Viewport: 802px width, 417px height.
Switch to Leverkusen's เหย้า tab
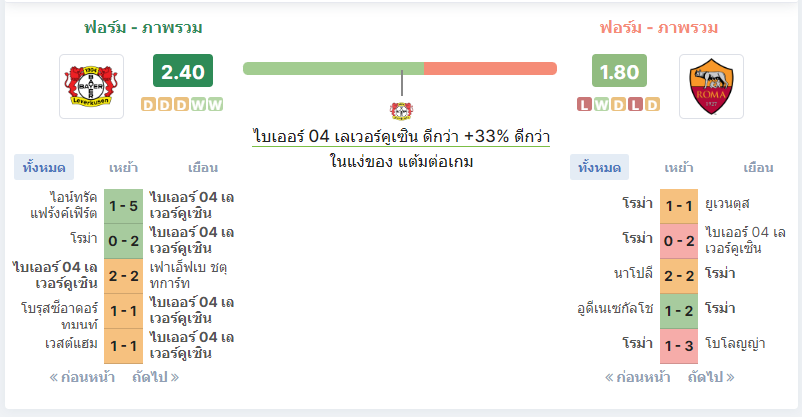pos(123,167)
